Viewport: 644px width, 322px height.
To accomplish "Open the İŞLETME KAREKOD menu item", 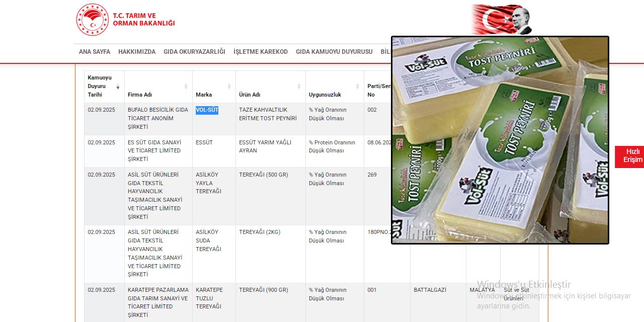I will coord(261,52).
